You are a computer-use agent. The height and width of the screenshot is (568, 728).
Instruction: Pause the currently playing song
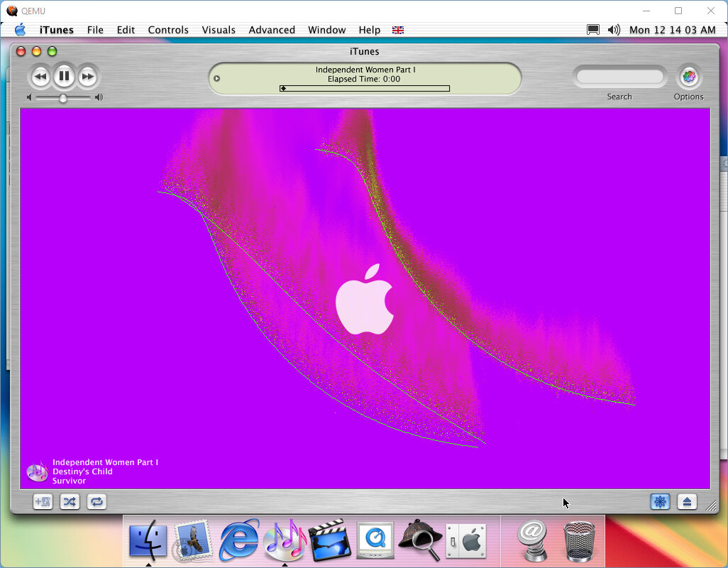pyautogui.click(x=64, y=76)
